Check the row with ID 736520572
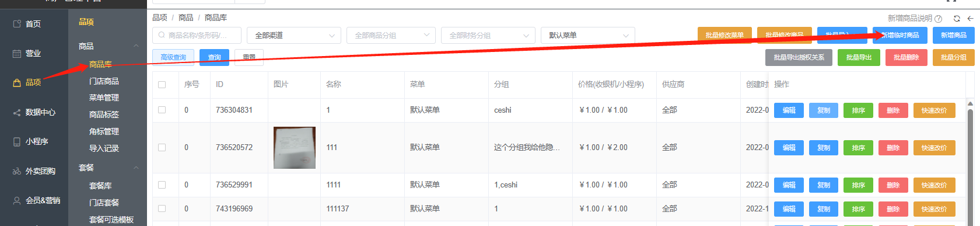The width and height of the screenshot is (980, 226). click(x=162, y=148)
